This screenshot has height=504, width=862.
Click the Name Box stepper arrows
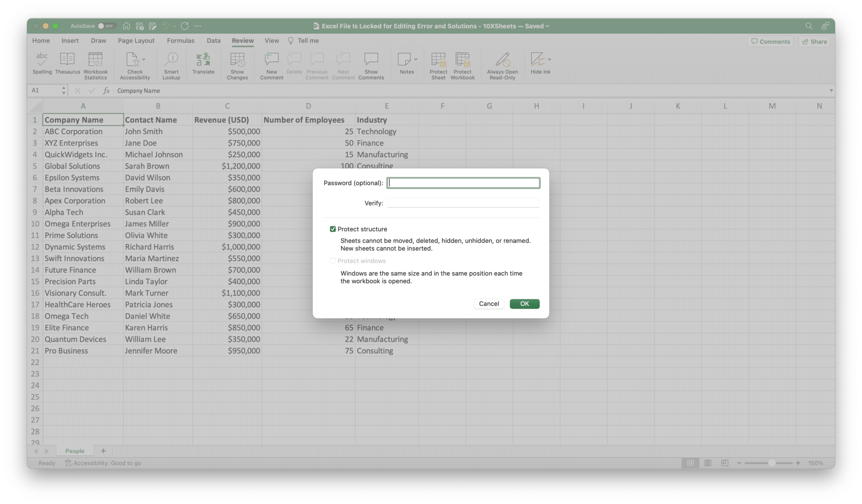(64, 90)
